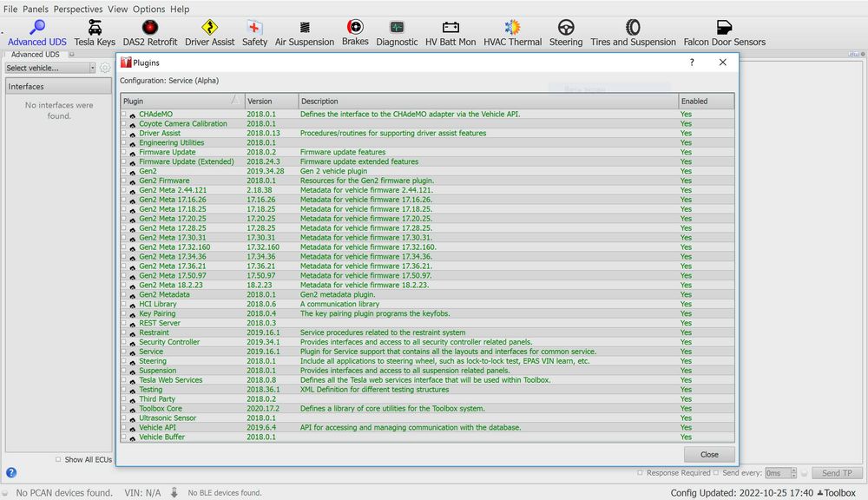Expand the Select vehicle dropdown

click(50, 68)
